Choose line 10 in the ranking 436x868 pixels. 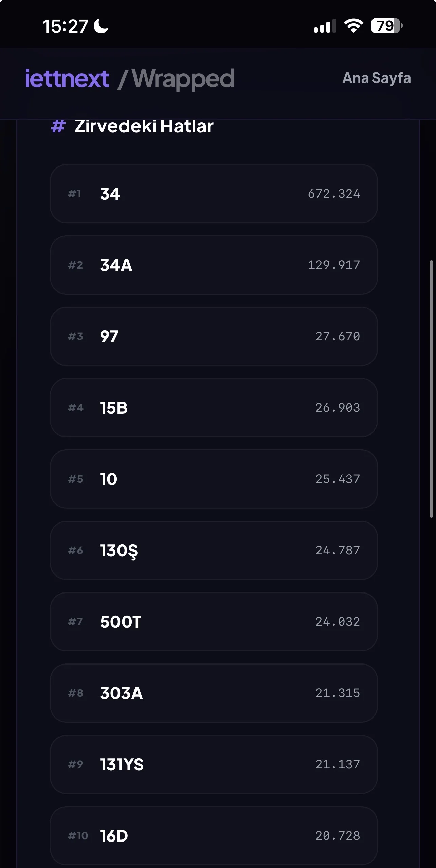(x=214, y=479)
